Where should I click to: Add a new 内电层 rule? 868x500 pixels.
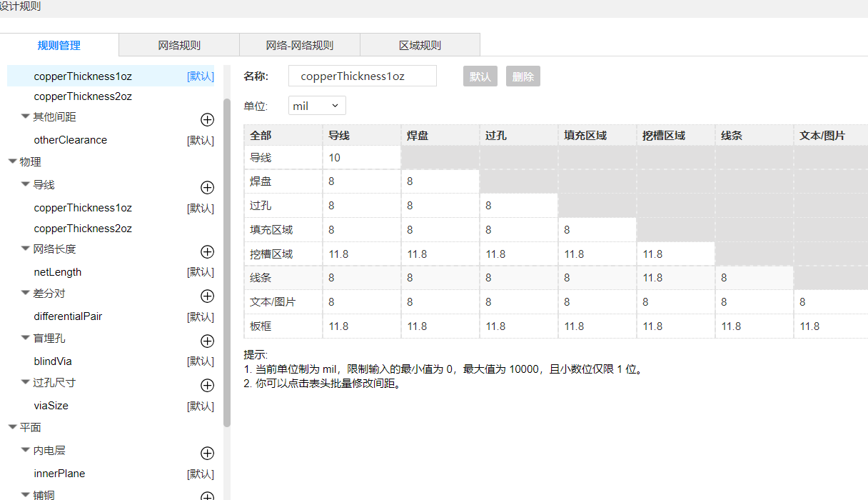coord(207,453)
